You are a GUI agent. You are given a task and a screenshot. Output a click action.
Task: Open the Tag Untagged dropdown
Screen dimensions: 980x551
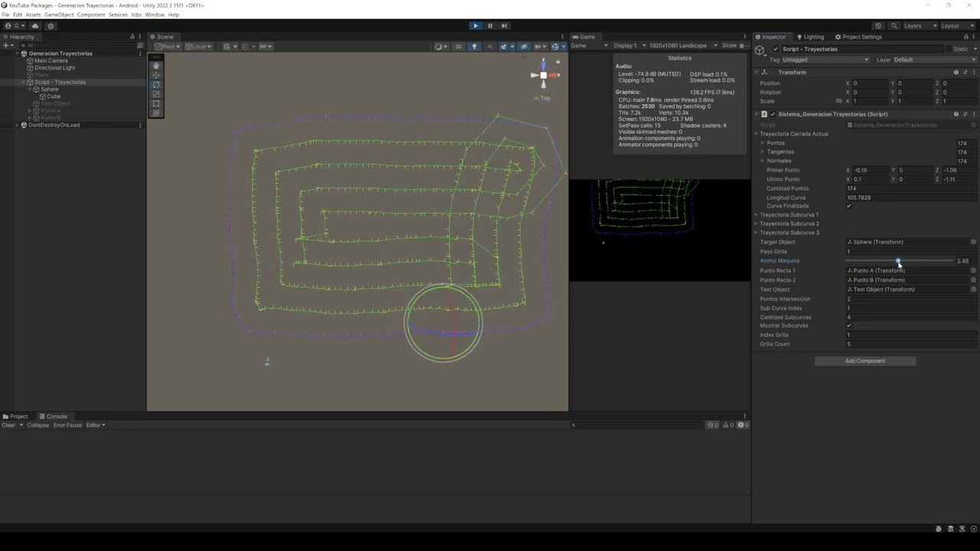(825, 60)
